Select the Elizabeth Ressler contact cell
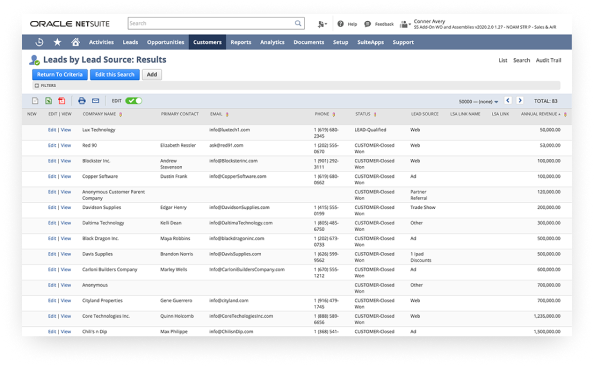The width and height of the screenshot is (594, 367). (178, 145)
